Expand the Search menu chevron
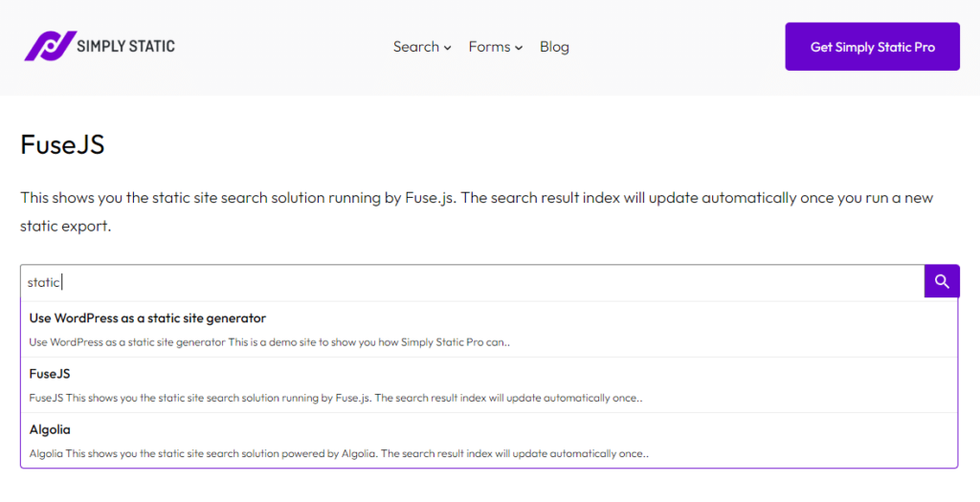This screenshot has height=502, width=980. [x=448, y=48]
